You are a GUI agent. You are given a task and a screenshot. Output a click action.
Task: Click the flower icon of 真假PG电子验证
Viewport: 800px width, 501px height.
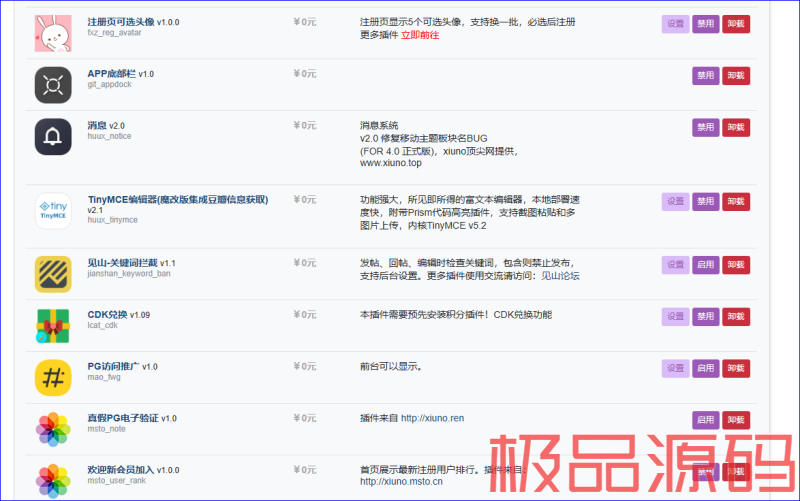coord(53,430)
